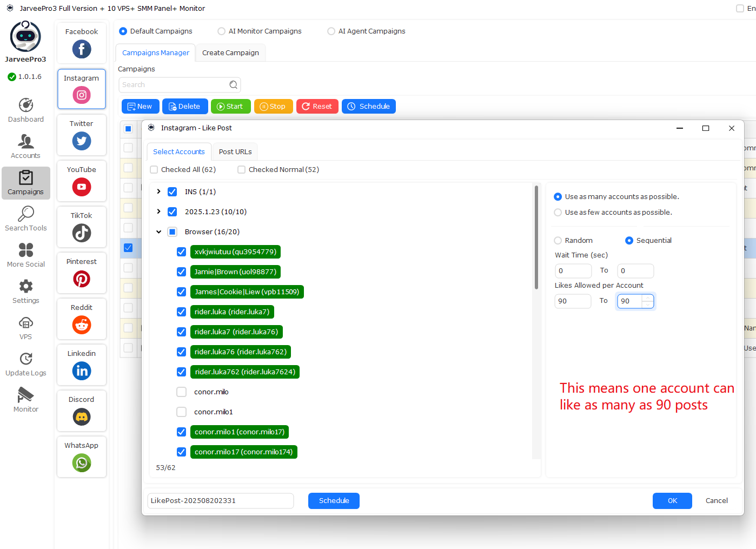Click the red Reset button
This screenshot has height=549, width=756.
click(x=317, y=107)
